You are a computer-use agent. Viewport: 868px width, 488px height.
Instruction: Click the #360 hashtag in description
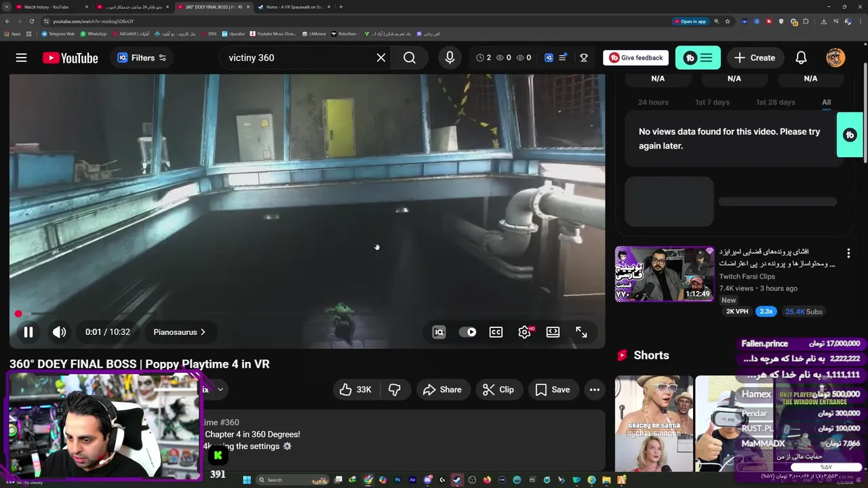(230, 422)
